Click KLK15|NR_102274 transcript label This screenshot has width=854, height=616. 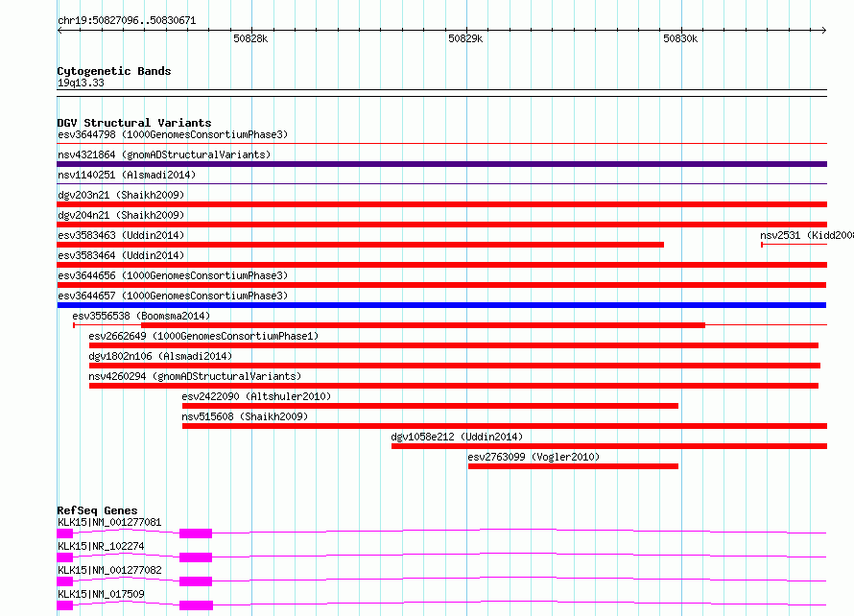tap(101, 546)
